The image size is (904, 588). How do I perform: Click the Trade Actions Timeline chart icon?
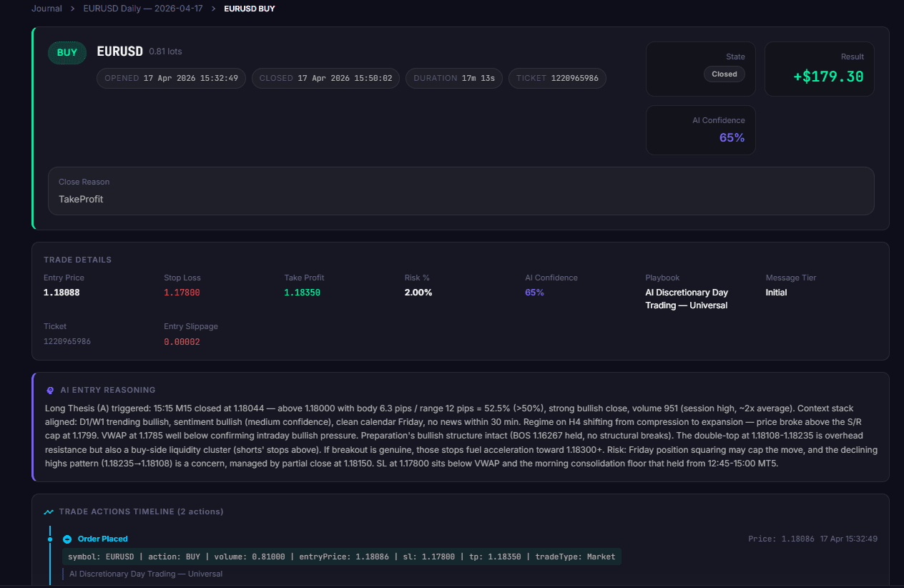click(x=49, y=512)
